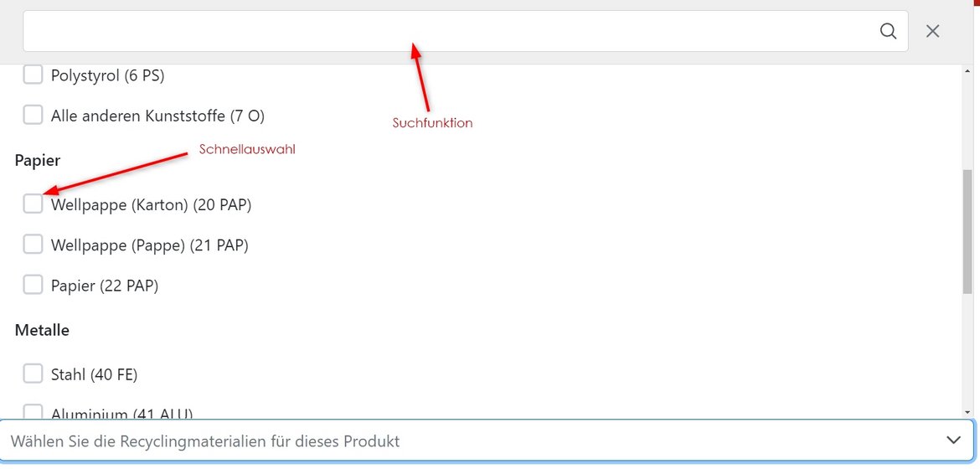
Task: Click the Papier group heading
Action: pos(38,161)
